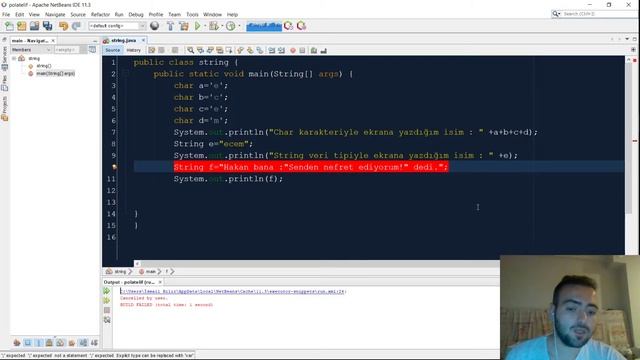Open the File menu
This screenshot has width=640, height=360.
pyautogui.click(x=6, y=14)
